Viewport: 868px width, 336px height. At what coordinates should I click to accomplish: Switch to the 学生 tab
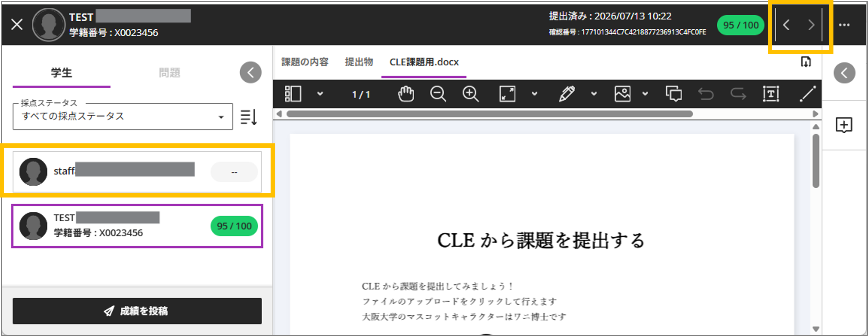(61, 72)
